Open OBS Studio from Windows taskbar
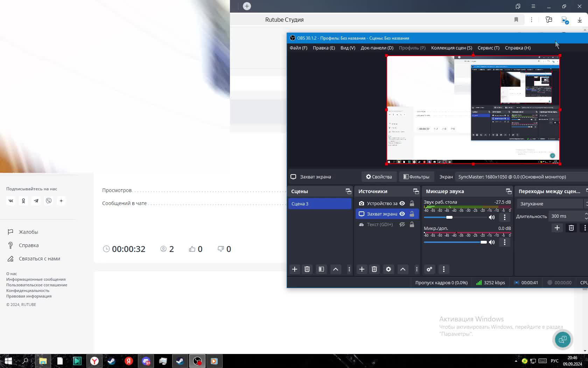This screenshot has height=368, width=588. [197, 361]
